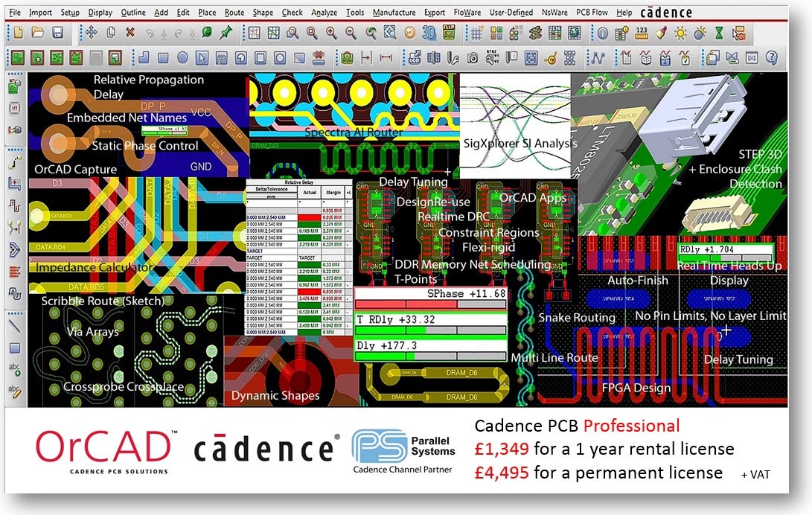The width and height of the screenshot is (812, 515).
Task: Click the highlighter brush icon
Action: [661, 33]
